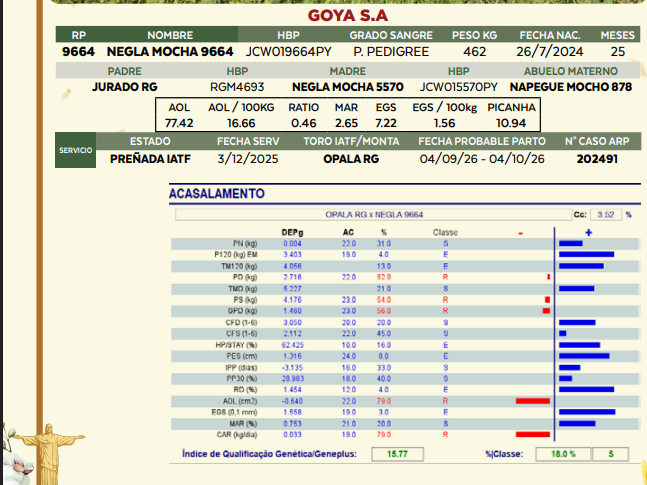This screenshot has width=647, height=485.
Task: Click the blue plus sign column header
Action: click(588, 233)
